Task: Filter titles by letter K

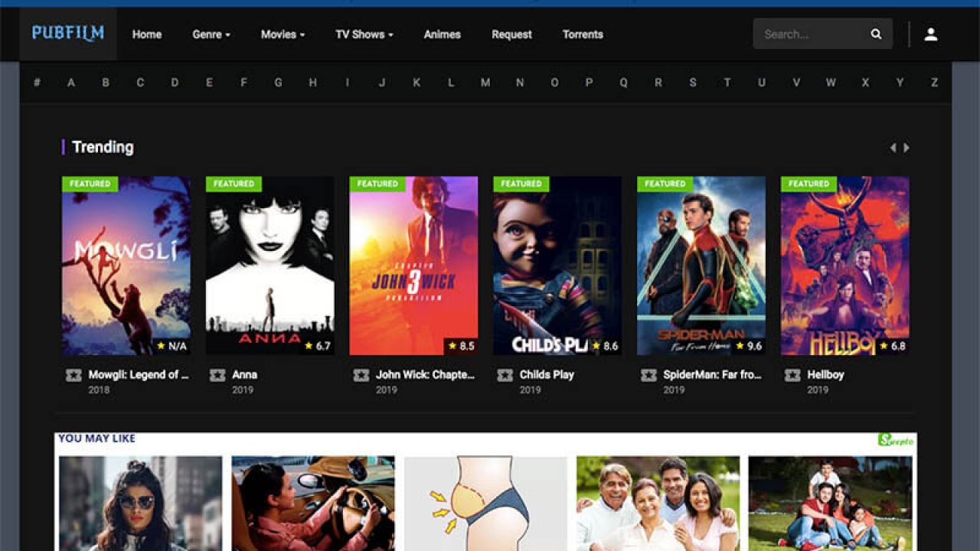Action: pos(416,83)
